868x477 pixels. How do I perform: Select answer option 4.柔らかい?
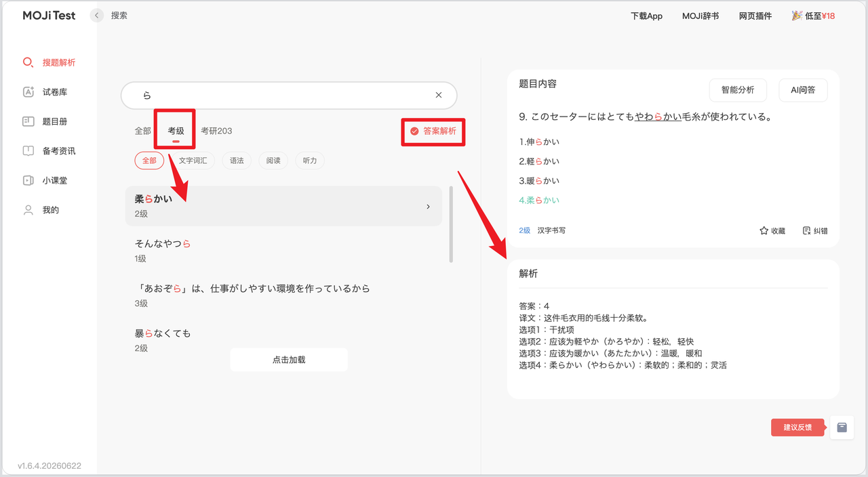tap(539, 201)
